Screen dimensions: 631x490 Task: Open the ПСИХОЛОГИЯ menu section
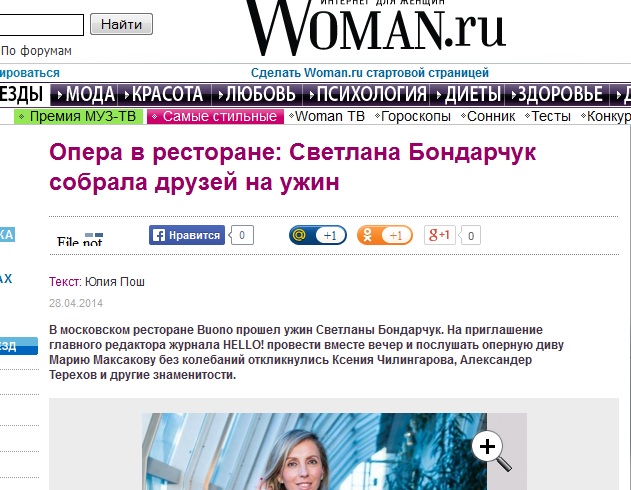coord(367,95)
